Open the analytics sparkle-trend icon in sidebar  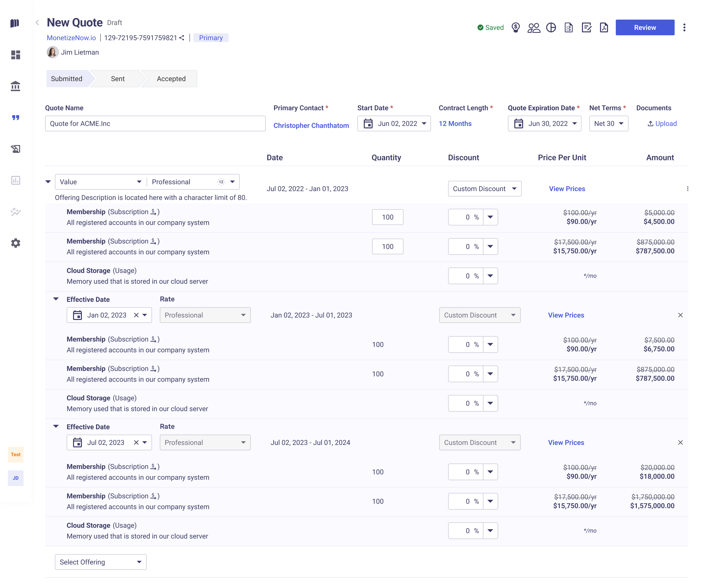(15, 212)
